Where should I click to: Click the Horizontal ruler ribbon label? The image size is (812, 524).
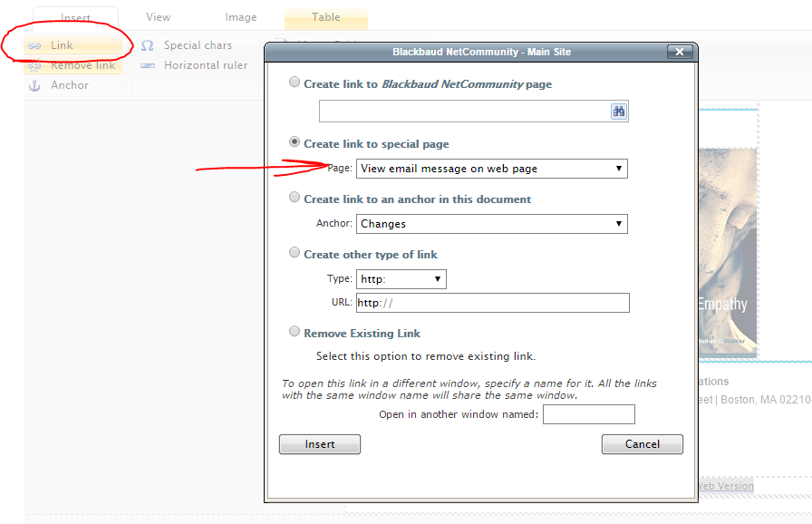[206, 66]
